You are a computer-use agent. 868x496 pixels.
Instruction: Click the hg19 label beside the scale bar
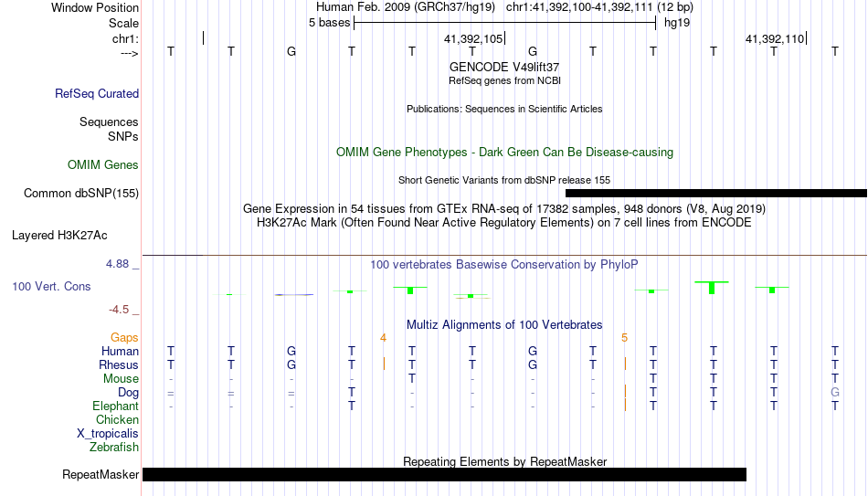coord(677,23)
